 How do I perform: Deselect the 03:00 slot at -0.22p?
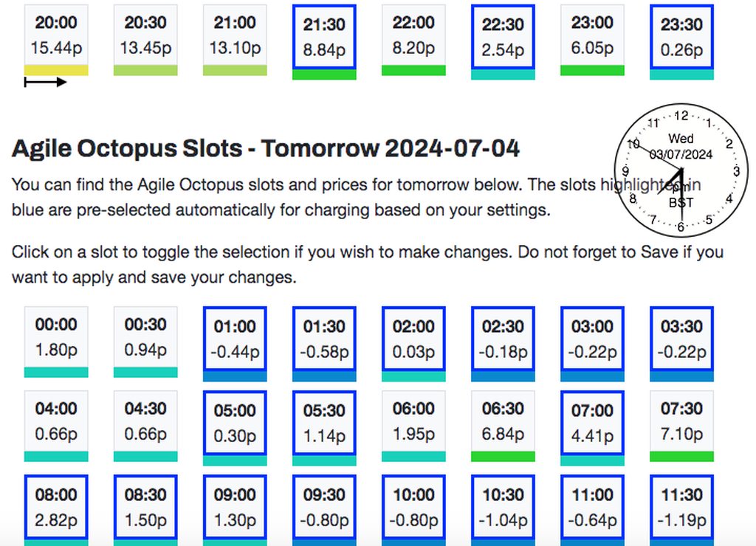[592, 339]
